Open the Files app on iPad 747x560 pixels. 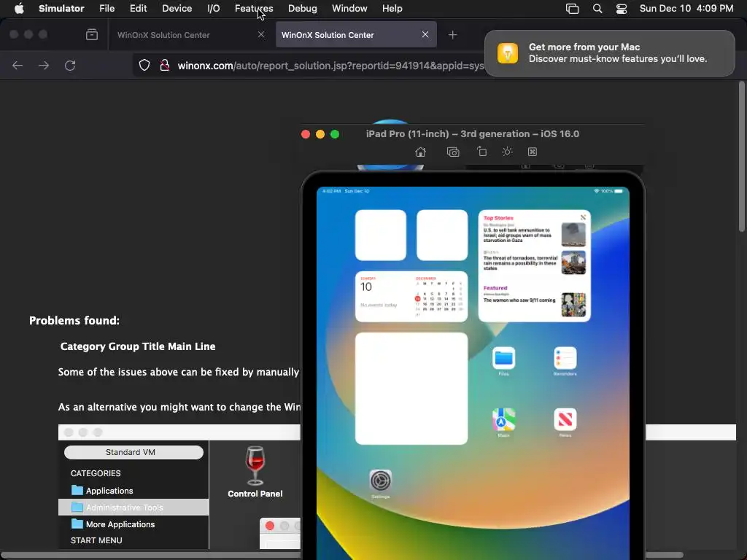click(503, 359)
